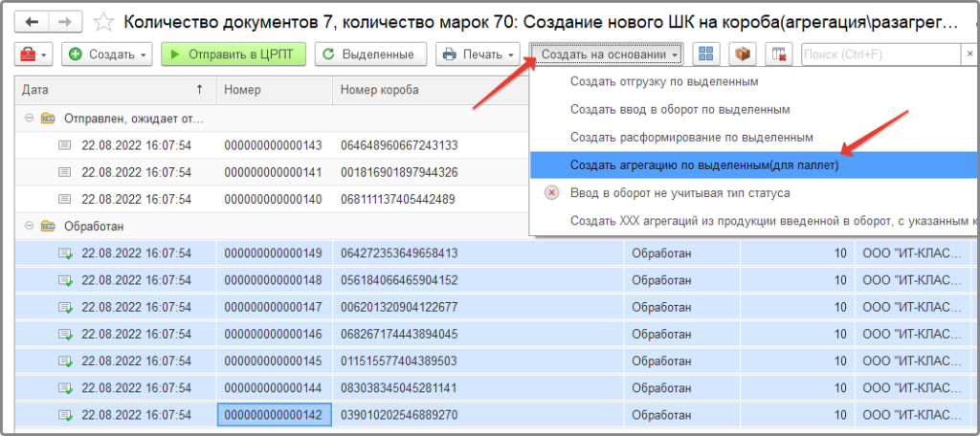Toggle the Создать на основании dropdown
Image resolution: width=980 pixels, height=436 pixels.
coord(606,54)
